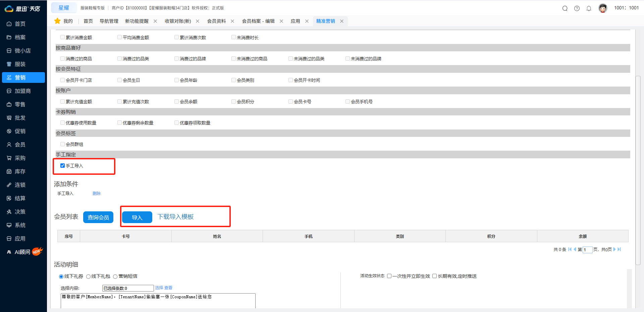This screenshot has height=312, width=644.
Task: Check 一次性并立即生效 option
Action: click(x=389, y=276)
